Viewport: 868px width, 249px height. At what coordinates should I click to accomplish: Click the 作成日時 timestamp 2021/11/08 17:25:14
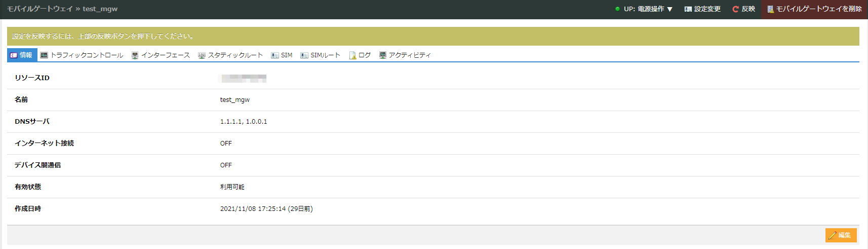253,209
